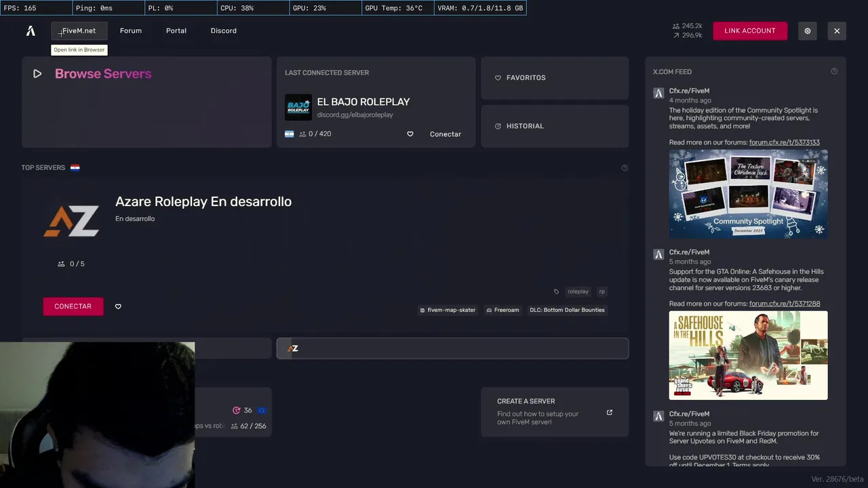Open the Safehouse in the Hills image

click(749, 355)
